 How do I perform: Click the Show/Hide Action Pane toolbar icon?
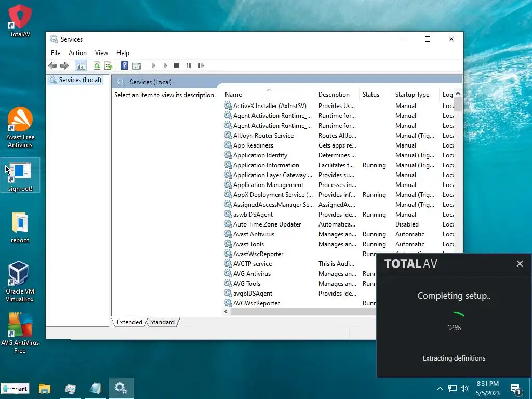[137, 65]
